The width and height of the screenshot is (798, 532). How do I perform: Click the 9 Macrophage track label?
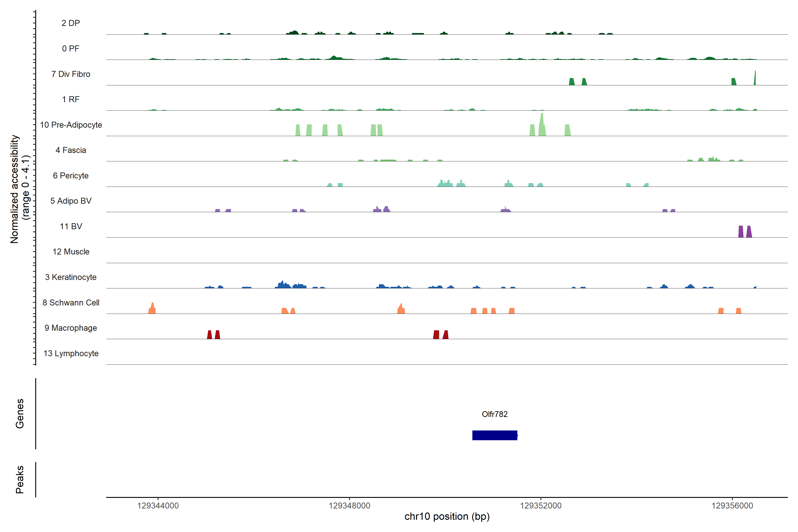point(70,328)
